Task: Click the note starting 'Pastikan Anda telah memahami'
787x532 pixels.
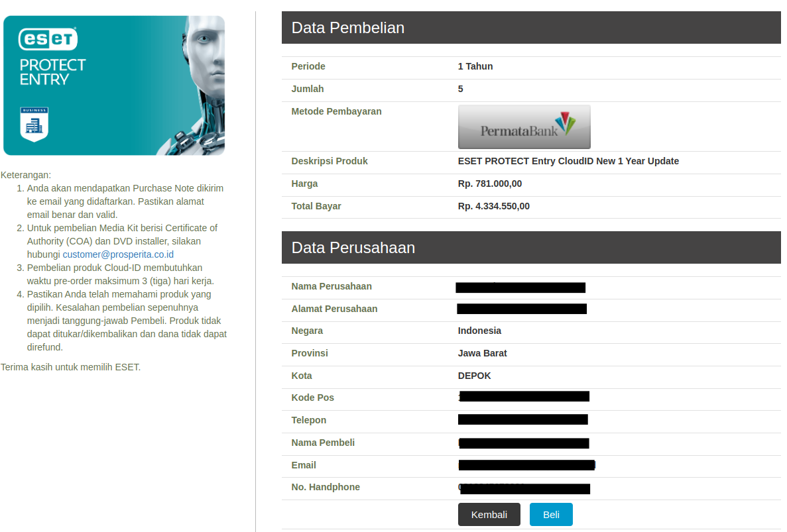Action: (127, 321)
